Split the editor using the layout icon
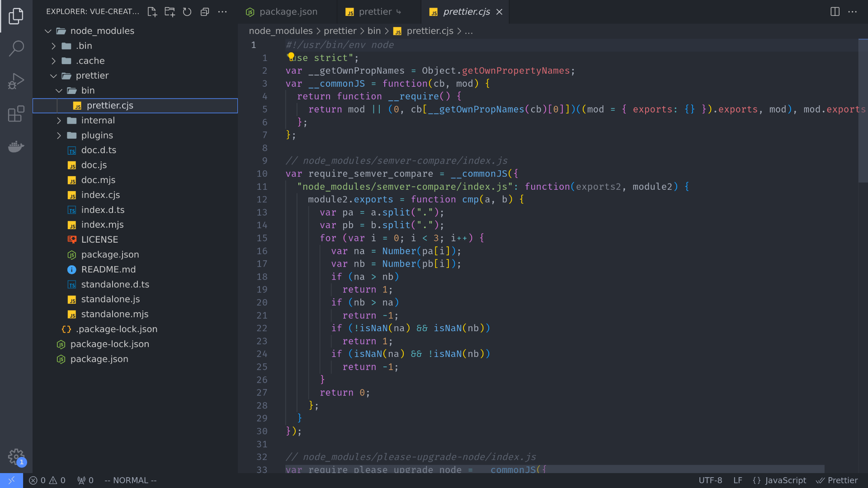This screenshot has width=868, height=488. pos(834,12)
